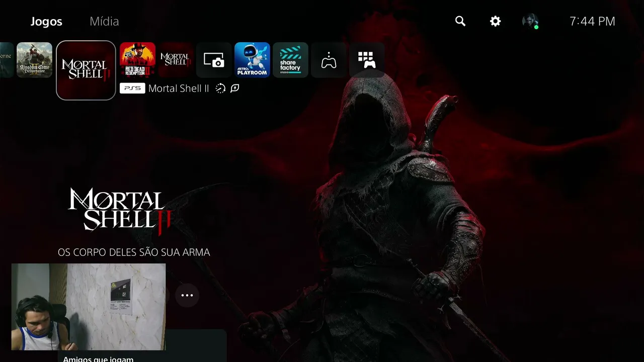Open the controller icon tile after Share Factory
Viewport: 644px width, 362px height.
tap(329, 60)
